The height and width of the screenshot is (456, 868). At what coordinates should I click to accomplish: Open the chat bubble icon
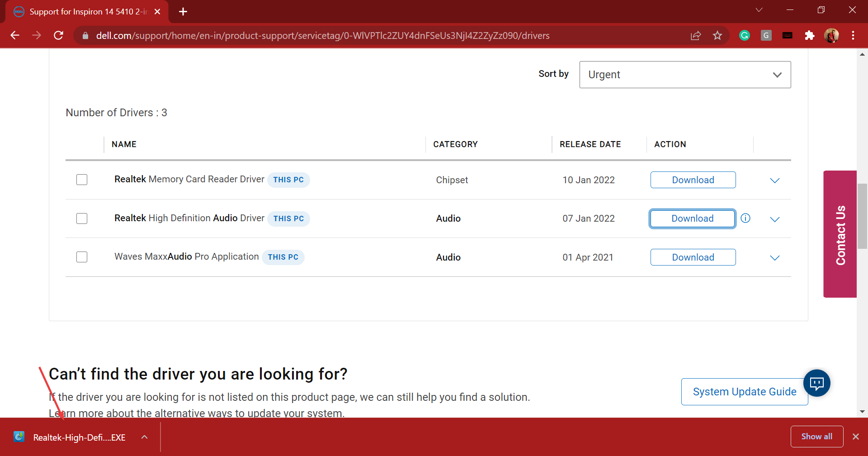pyautogui.click(x=816, y=383)
